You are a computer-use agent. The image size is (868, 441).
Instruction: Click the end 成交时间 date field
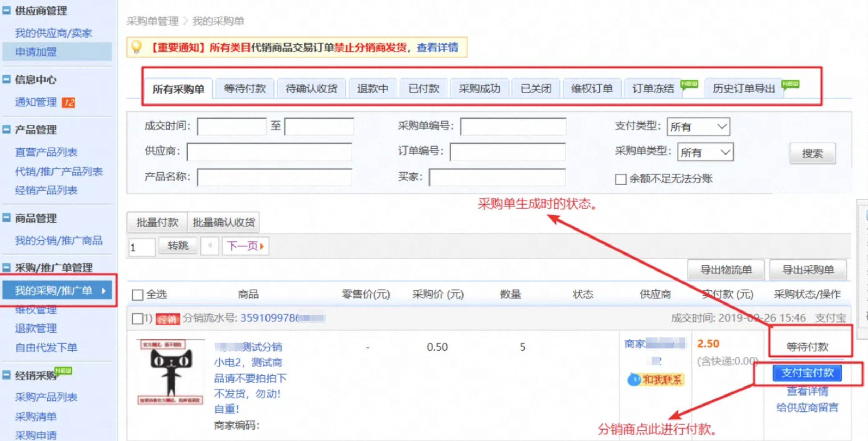pyautogui.click(x=319, y=126)
